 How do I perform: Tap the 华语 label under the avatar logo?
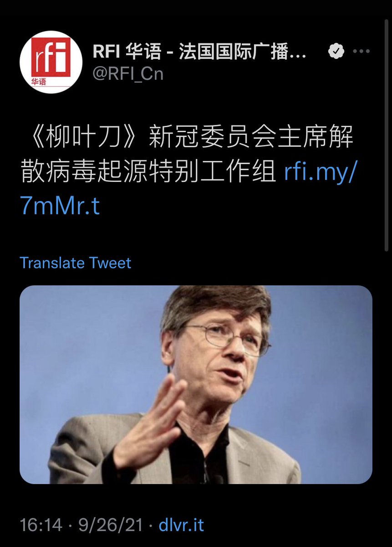[40, 82]
